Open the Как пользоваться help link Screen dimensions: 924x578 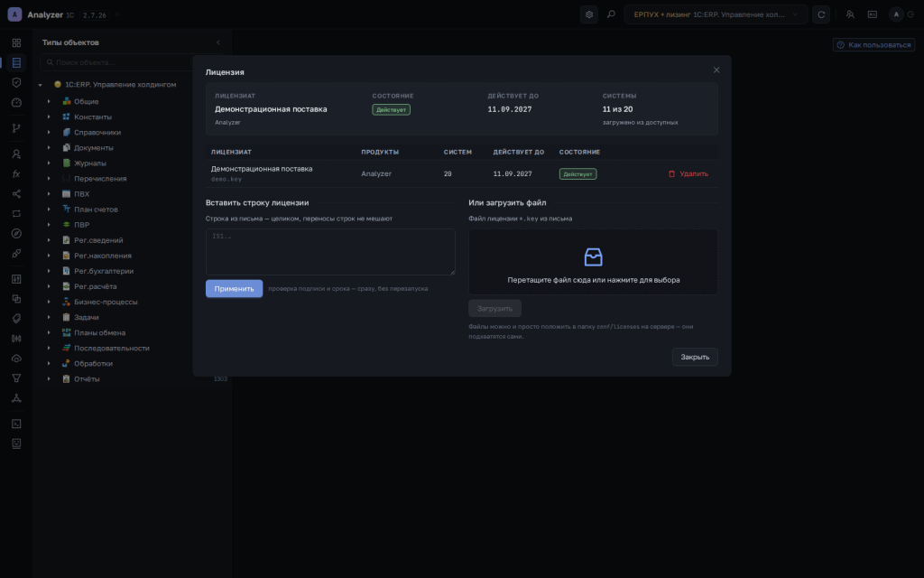point(873,45)
